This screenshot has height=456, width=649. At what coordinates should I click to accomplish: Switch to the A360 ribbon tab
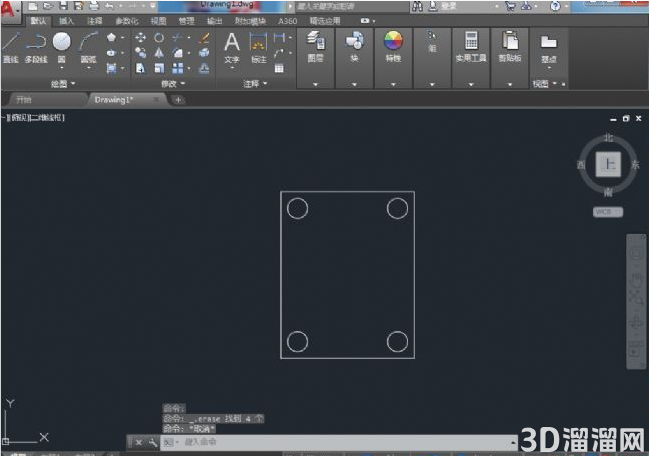pyautogui.click(x=288, y=21)
